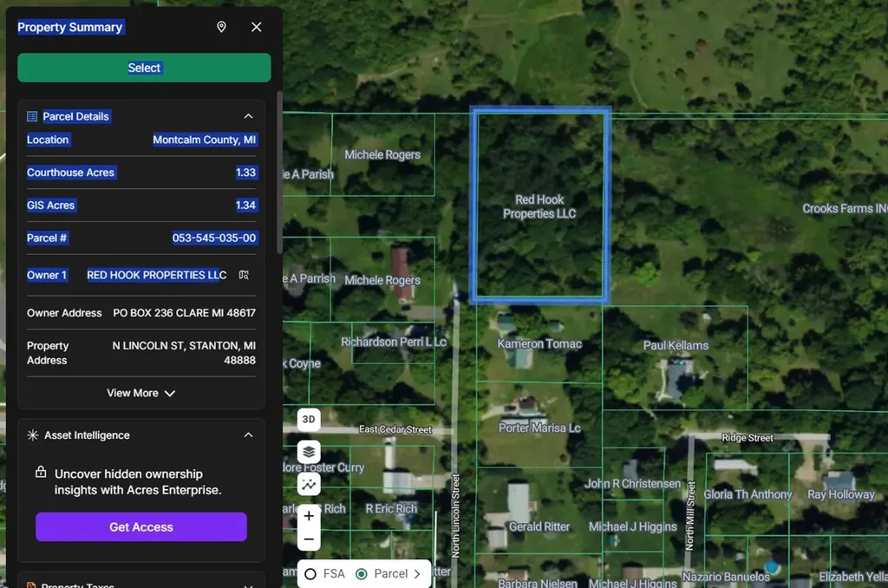Click the Parcel Details table icon
This screenshot has width=888, height=588.
(x=32, y=116)
